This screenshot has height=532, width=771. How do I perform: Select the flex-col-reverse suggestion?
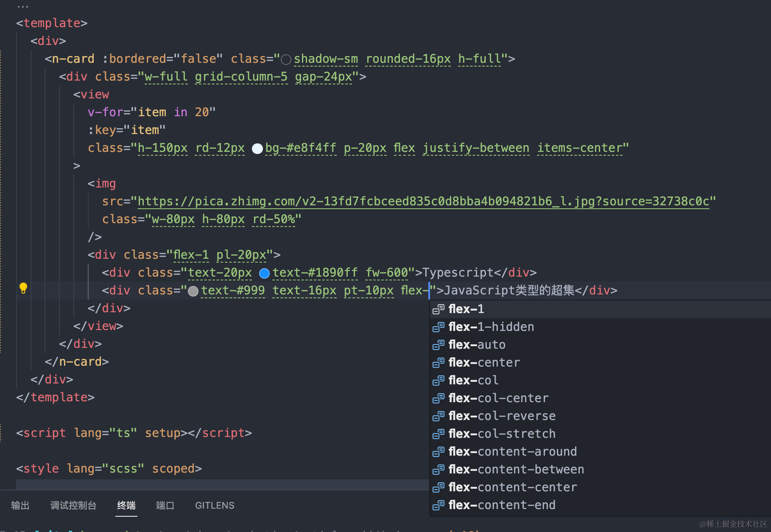tap(600, 416)
